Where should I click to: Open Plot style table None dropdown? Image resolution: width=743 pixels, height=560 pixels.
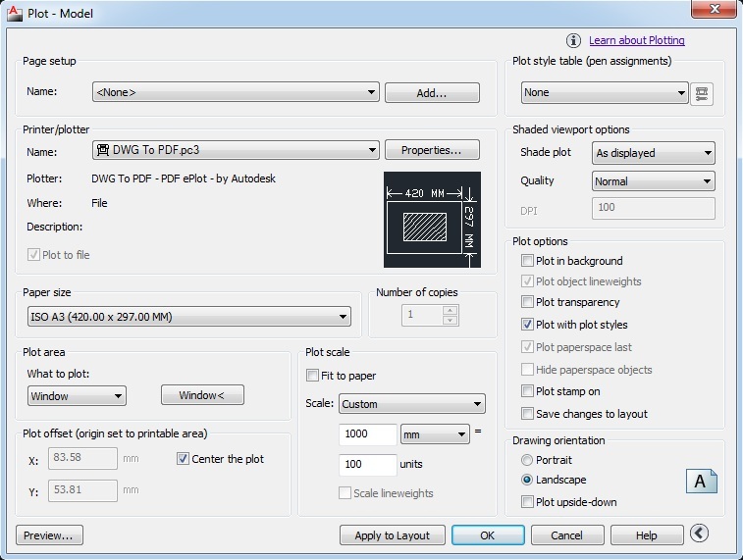tap(605, 93)
